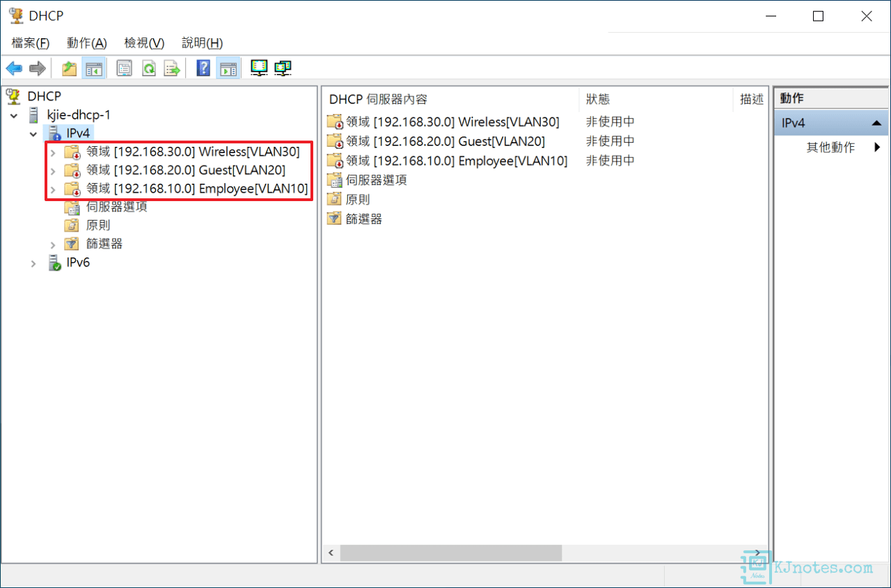This screenshot has width=891, height=588.
Task: Click the single monitor toolbar icon
Action: click(x=259, y=68)
